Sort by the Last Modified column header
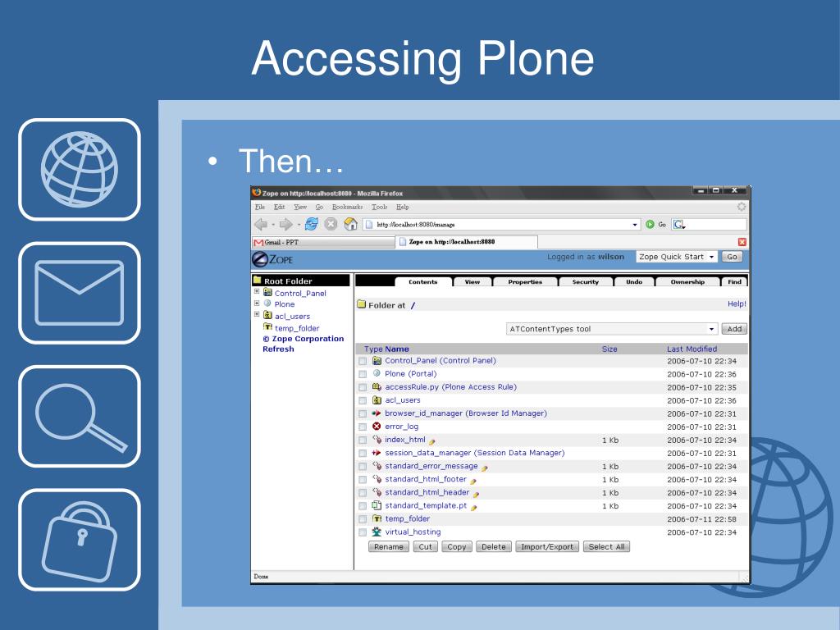Image resolution: width=840 pixels, height=630 pixels. tap(692, 349)
